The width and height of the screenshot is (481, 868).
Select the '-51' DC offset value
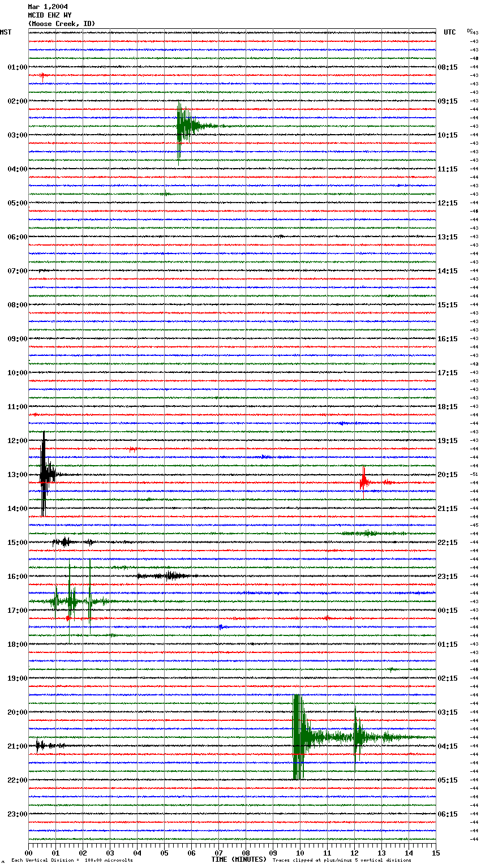[475, 474]
